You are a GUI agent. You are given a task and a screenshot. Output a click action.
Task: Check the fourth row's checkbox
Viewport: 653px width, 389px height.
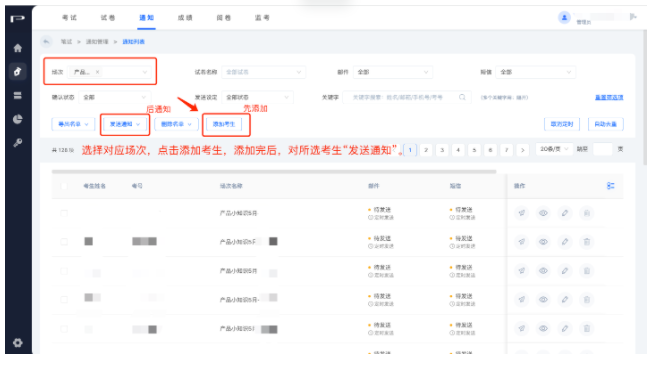pyautogui.click(x=64, y=300)
